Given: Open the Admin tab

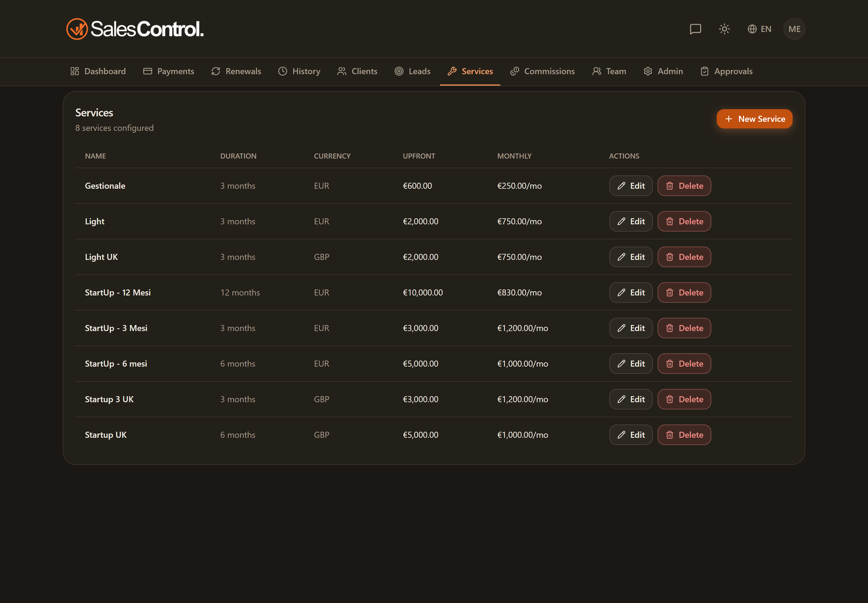Looking at the screenshot, I should coord(663,71).
